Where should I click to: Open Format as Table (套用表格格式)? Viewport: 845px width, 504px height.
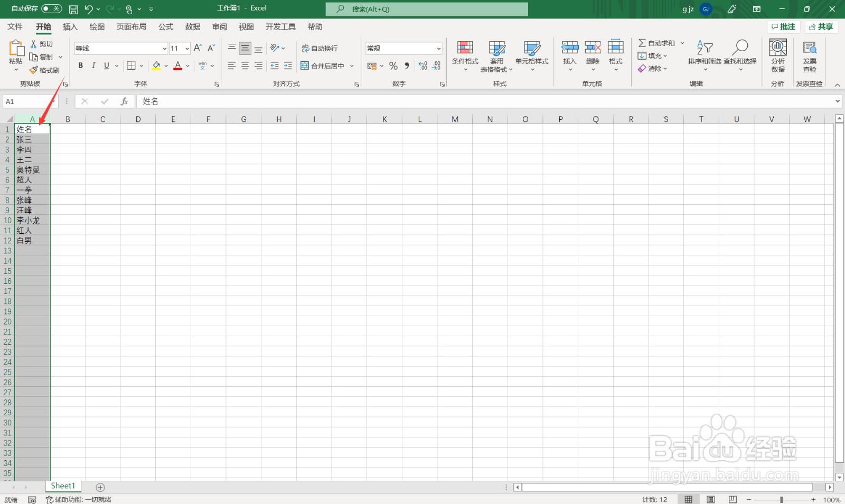pos(496,56)
